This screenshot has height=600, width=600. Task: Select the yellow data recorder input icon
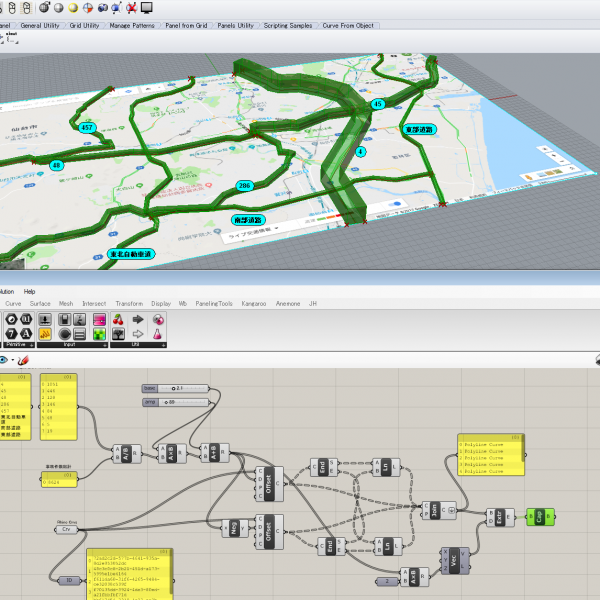45,334
